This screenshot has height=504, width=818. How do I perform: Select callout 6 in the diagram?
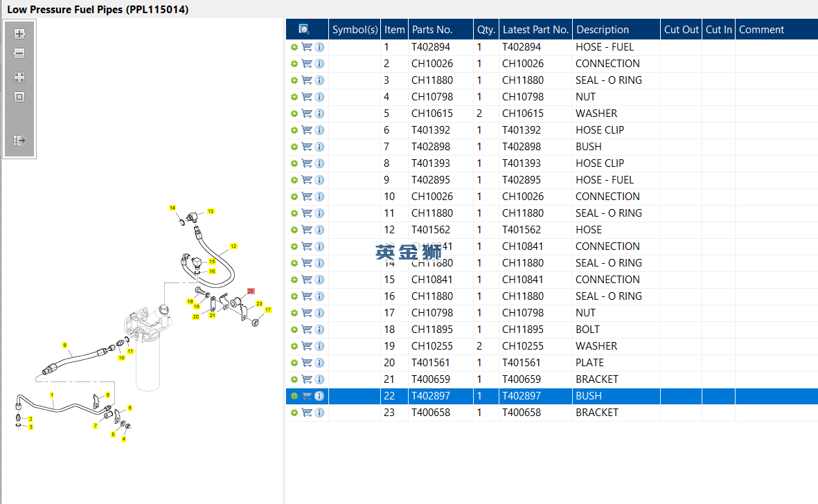130,408
